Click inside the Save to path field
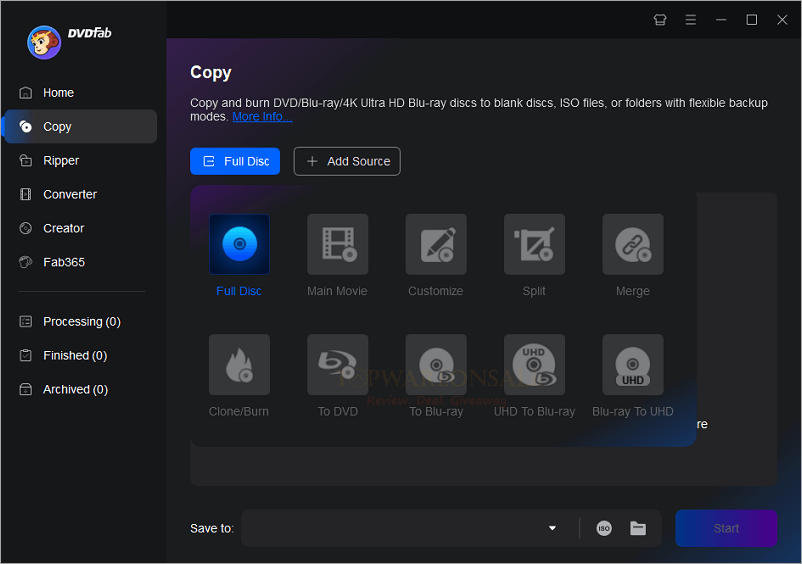 pos(391,528)
